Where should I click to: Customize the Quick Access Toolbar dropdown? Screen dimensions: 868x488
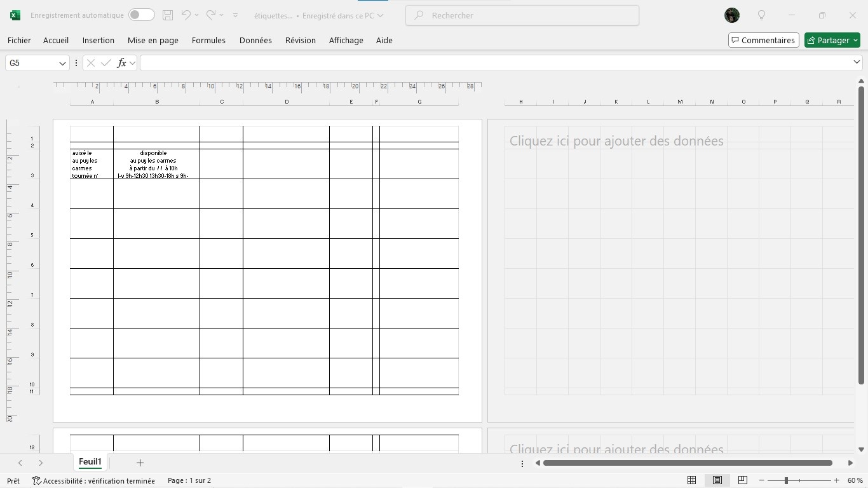click(235, 15)
